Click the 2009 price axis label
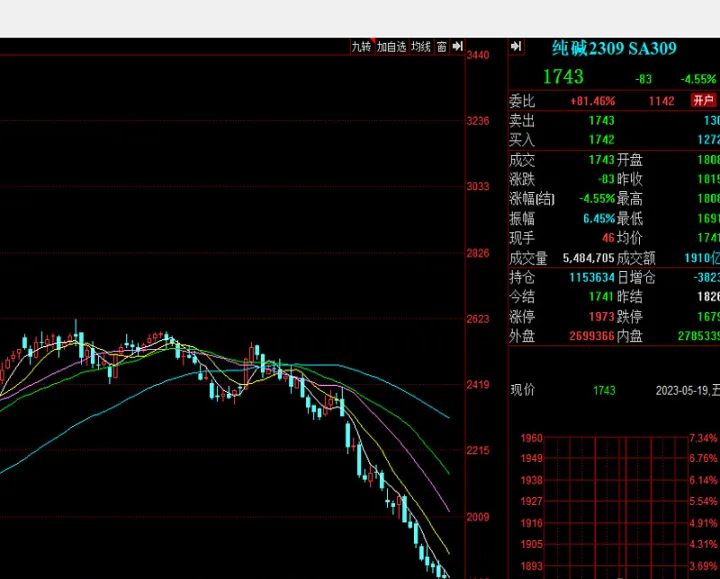 [478, 517]
